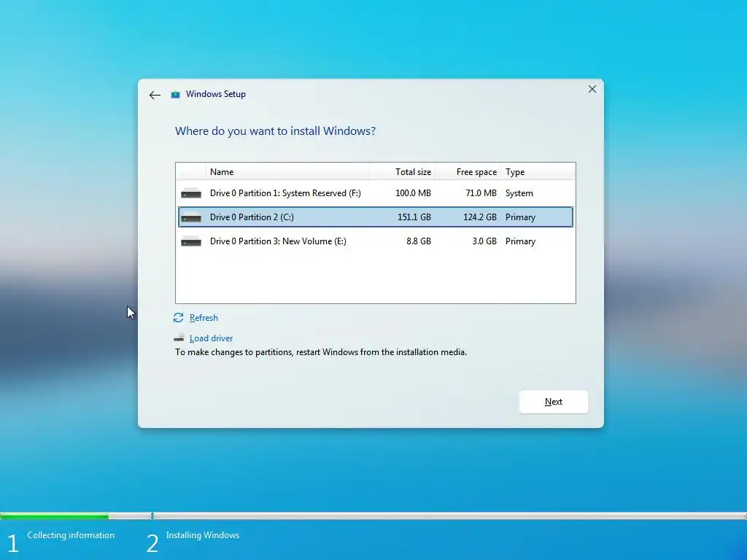747x560 pixels.
Task: Click the Windows Setup title text
Action: click(x=215, y=94)
